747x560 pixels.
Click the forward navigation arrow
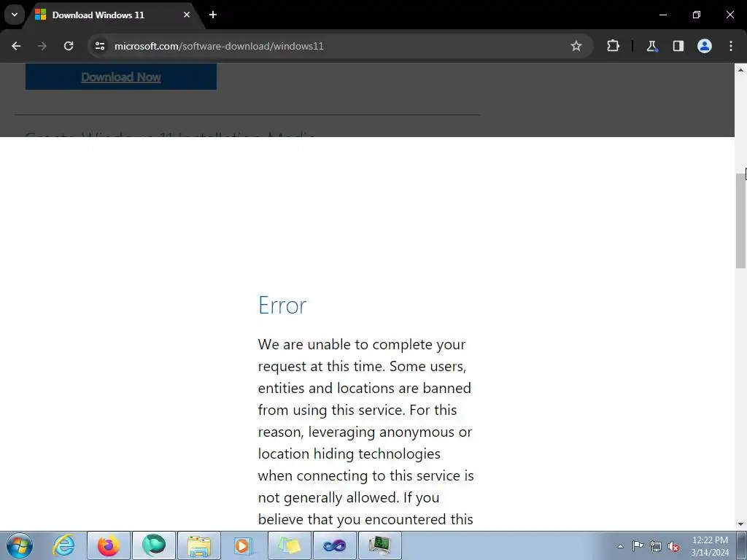coord(42,46)
